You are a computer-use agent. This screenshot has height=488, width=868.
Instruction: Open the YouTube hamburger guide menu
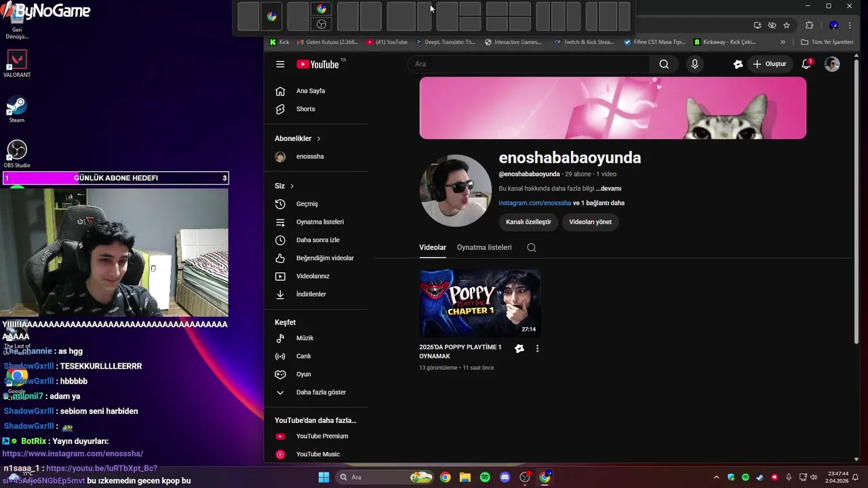[280, 64]
